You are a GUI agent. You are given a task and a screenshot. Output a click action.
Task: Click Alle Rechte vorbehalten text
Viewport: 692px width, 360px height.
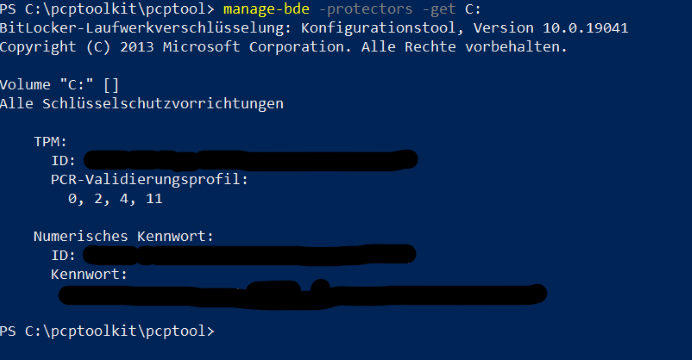click(x=464, y=47)
